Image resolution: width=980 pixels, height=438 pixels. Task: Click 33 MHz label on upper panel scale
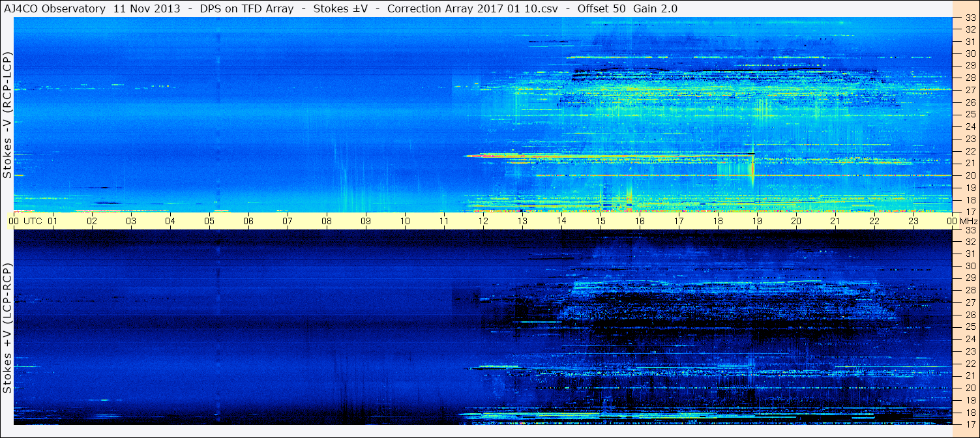(x=970, y=18)
